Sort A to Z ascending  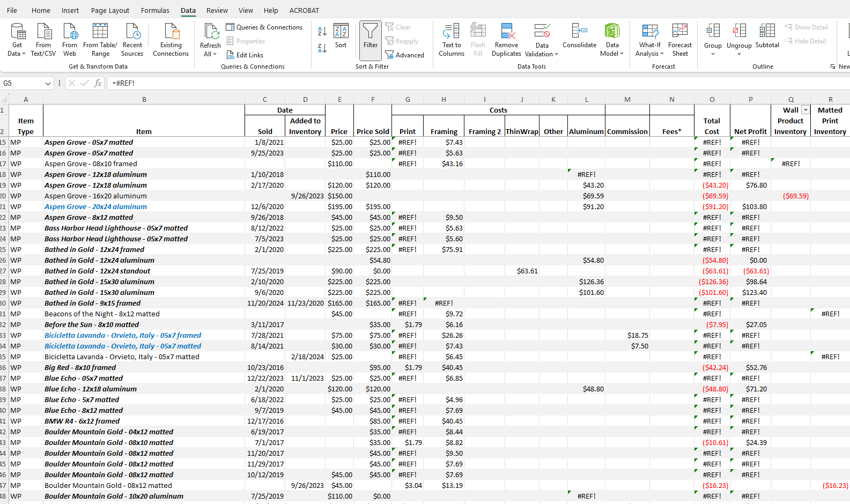(x=322, y=31)
